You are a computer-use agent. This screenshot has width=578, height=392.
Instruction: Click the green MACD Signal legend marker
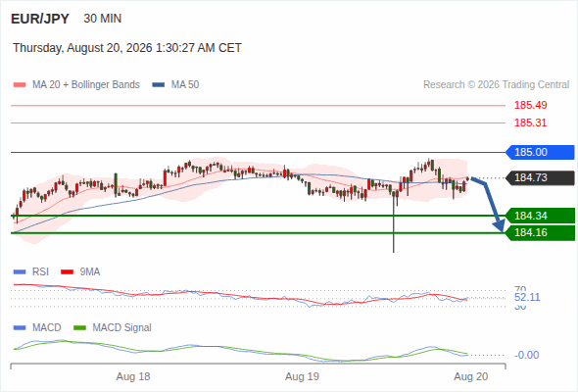click(x=79, y=327)
